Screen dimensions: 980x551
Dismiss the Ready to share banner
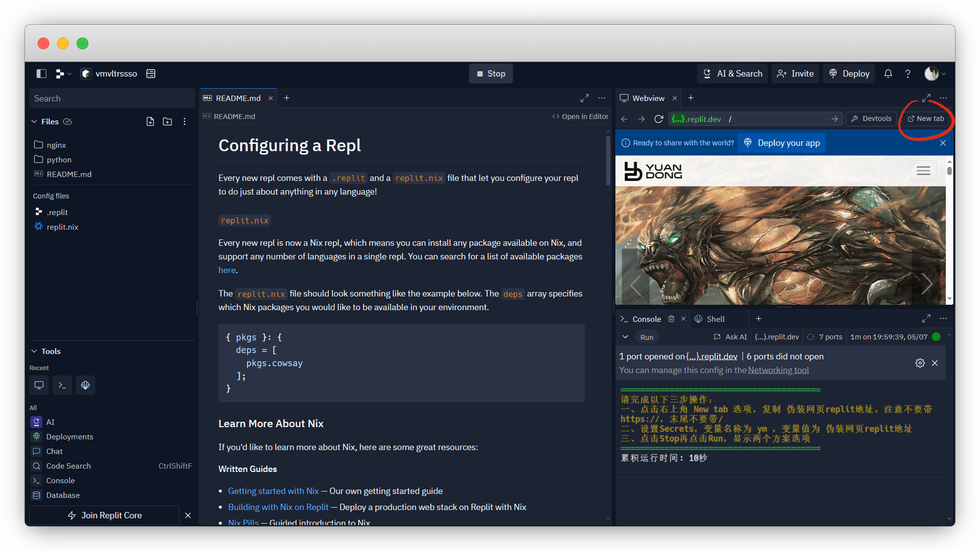point(943,143)
